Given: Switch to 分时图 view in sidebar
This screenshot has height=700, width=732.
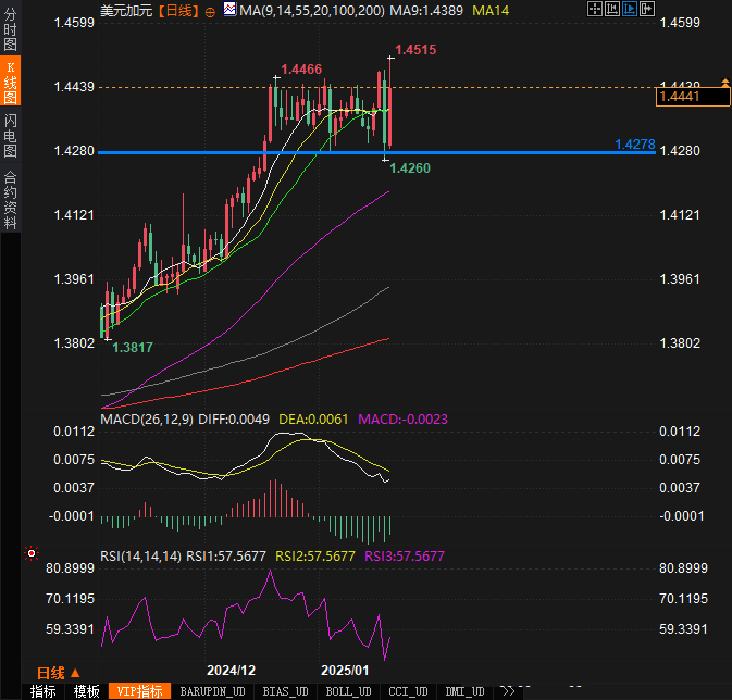Looking at the screenshot, I should point(10,29).
